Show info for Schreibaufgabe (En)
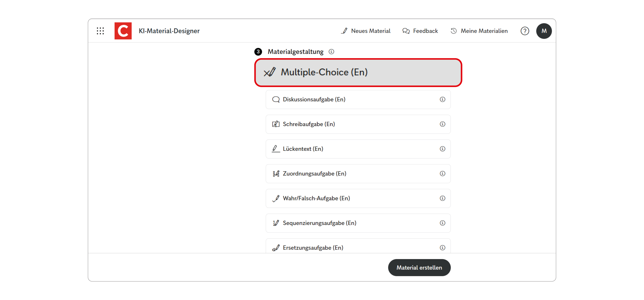The height and width of the screenshot is (300, 644). point(442,124)
